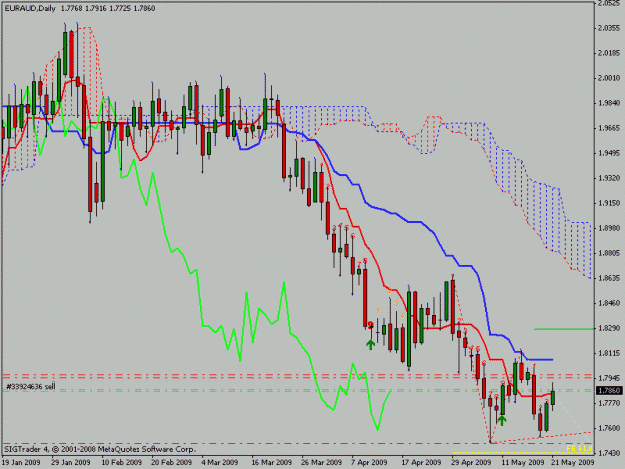The width and height of the screenshot is (625, 469).
Task: Click the 29 Apr 2009 date label
Action: click(x=471, y=462)
